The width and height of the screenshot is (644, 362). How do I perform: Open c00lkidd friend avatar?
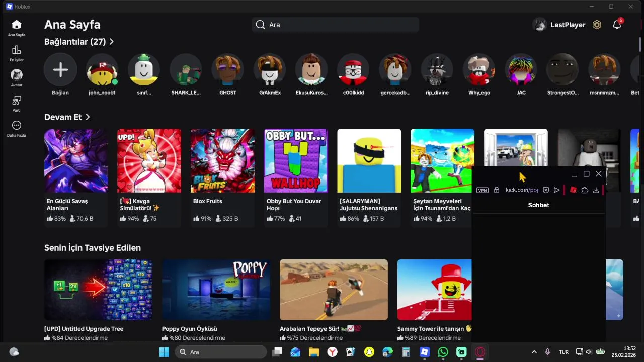coord(353,70)
